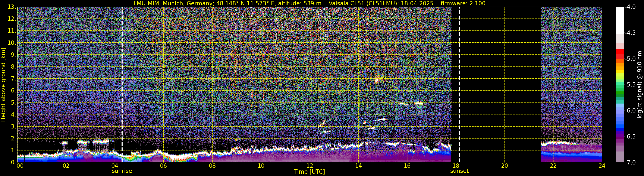Click the white dashed sunset marker line
Screen dimensions: 644x176
[x=459, y=85]
